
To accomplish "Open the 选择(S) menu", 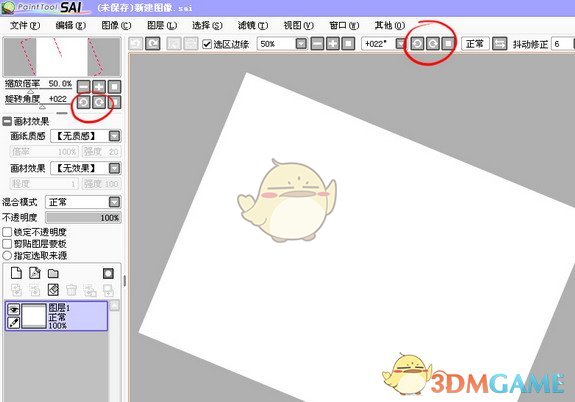I will 207,25.
